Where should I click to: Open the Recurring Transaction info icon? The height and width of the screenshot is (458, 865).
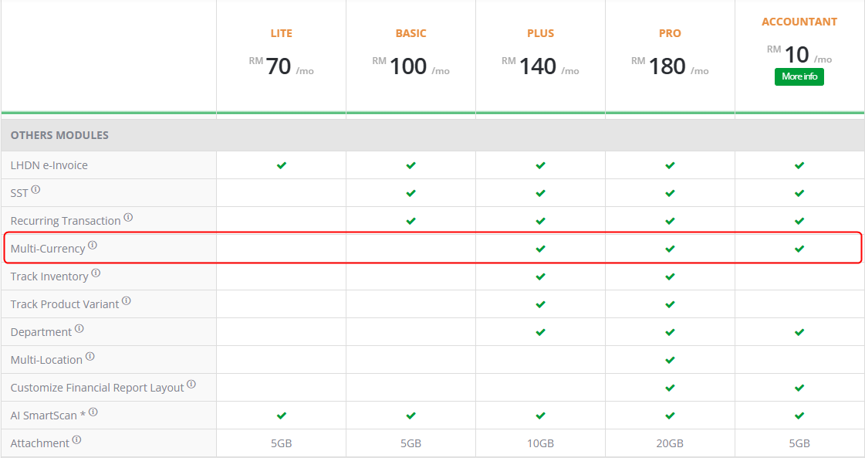[128, 217]
